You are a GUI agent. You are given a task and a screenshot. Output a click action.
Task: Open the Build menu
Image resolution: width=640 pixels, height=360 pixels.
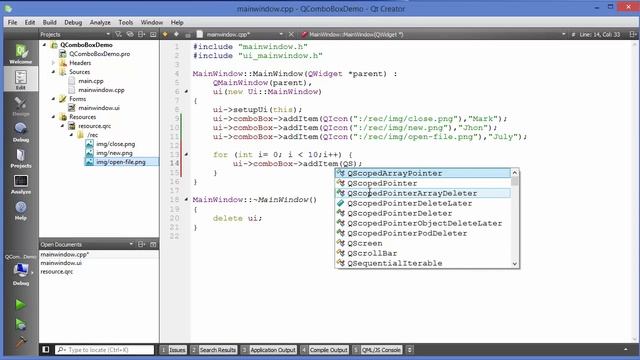(49, 22)
